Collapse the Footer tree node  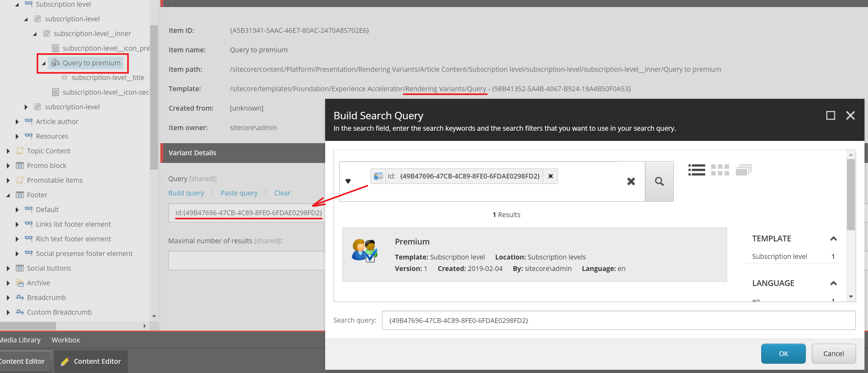[8, 195]
